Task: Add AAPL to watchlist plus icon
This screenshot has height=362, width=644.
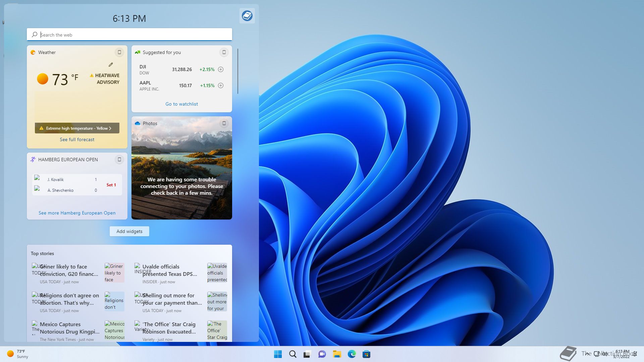Action: pyautogui.click(x=221, y=85)
